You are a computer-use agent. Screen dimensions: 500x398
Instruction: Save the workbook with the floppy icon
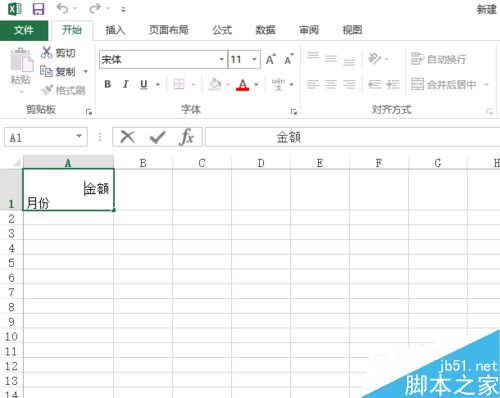[x=38, y=9]
